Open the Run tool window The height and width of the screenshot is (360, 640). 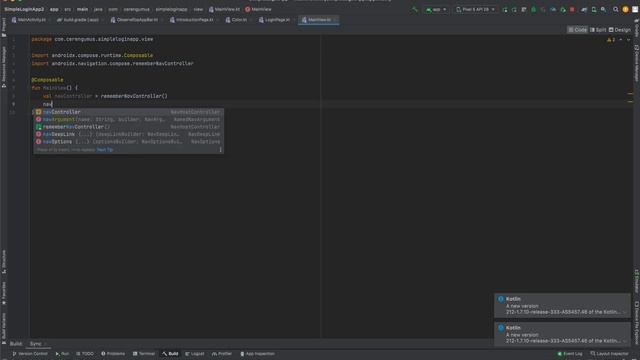(x=62, y=354)
